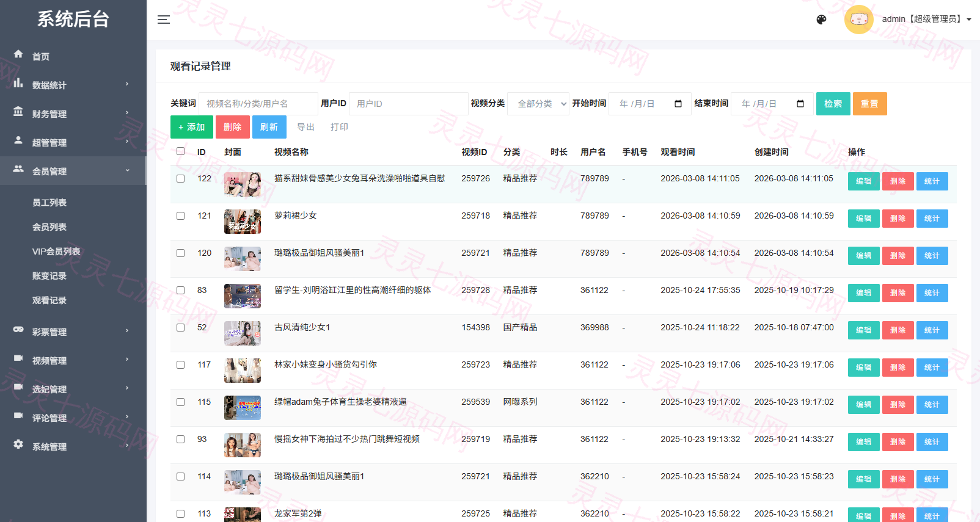This screenshot has width=980, height=522.
Task: Click the 彩票管理 gamepad icon
Action: (18, 329)
